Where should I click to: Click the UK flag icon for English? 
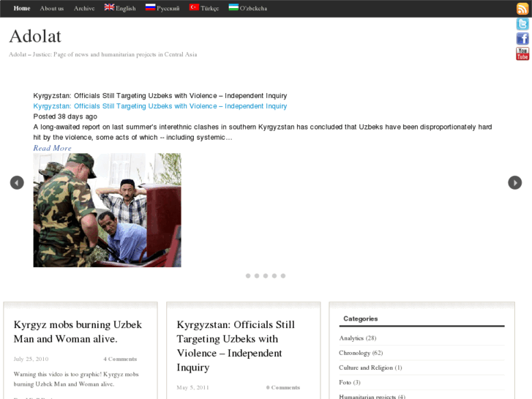109,7
